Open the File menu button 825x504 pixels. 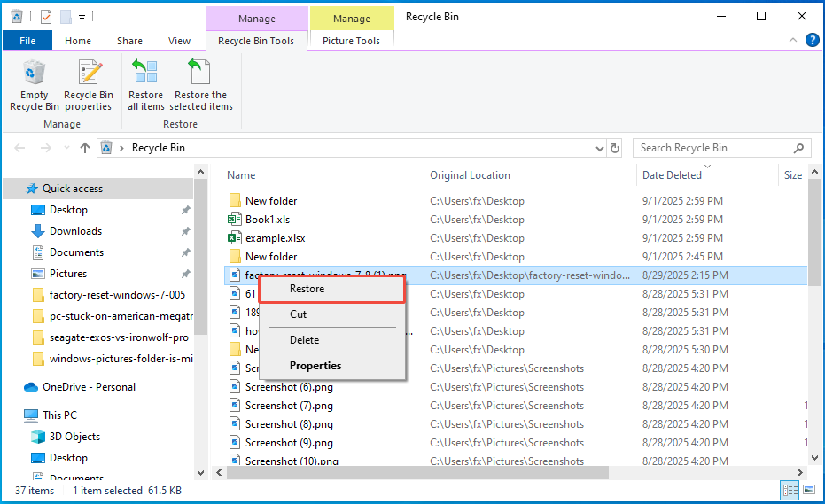click(27, 41)
